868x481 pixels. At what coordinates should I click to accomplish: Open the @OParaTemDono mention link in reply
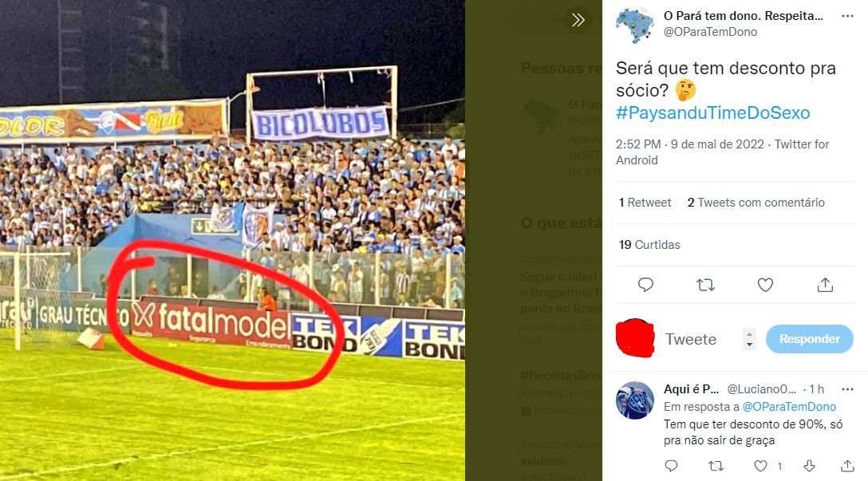pos(789,407)
